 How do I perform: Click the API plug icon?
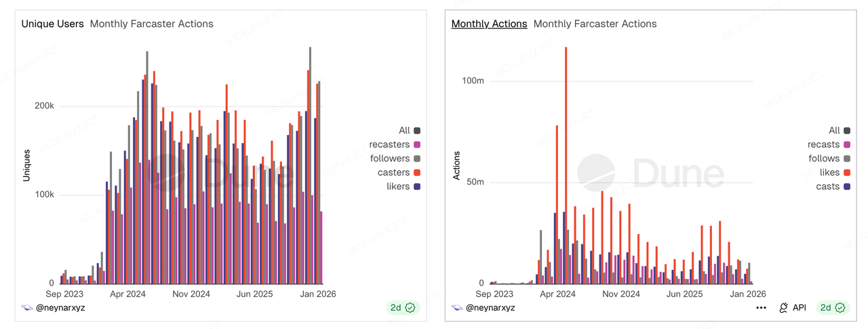tap(785, 307)
